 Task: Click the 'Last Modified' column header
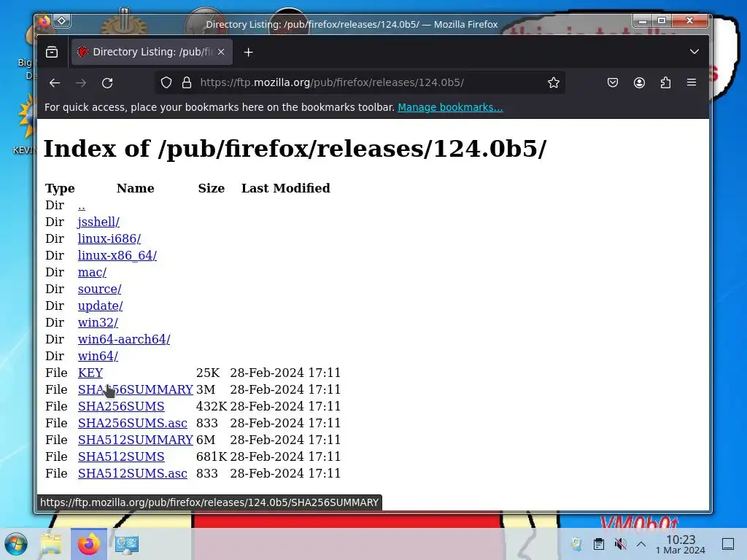285,188
